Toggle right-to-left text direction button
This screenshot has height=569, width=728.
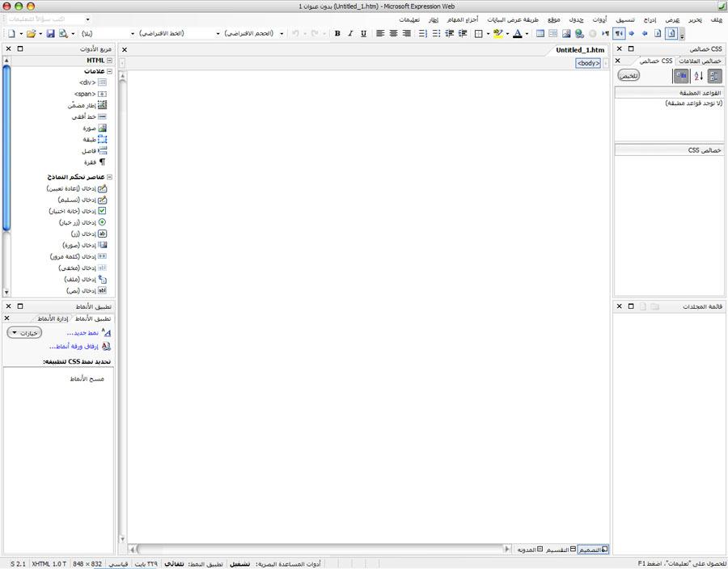(x=618, y=34)
